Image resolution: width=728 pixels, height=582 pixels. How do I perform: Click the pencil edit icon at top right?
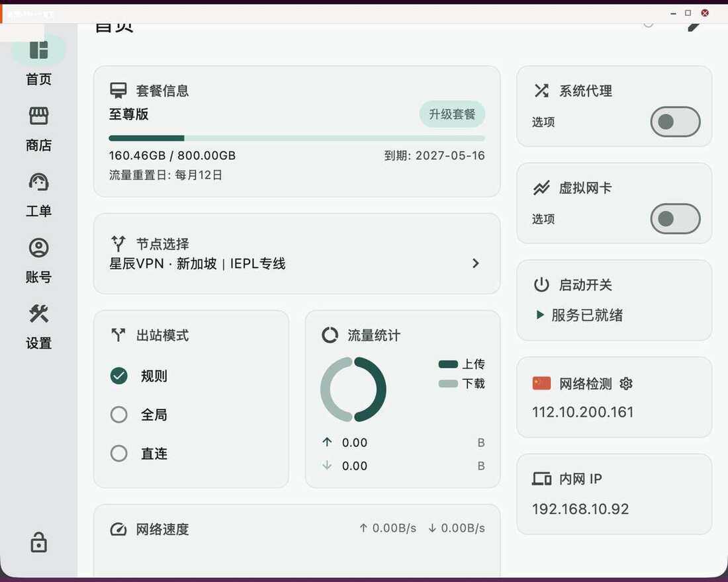pos(694,26)
